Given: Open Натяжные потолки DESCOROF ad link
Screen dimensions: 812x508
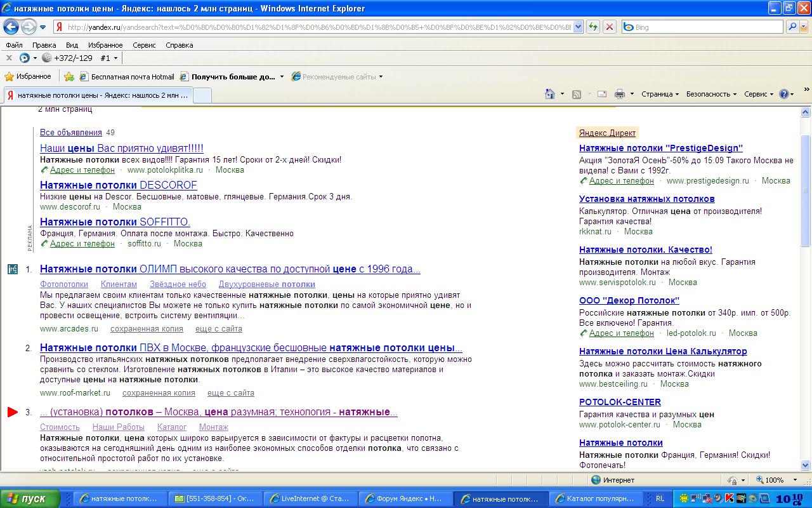Looking at the screenshot, I should [119, 185].
